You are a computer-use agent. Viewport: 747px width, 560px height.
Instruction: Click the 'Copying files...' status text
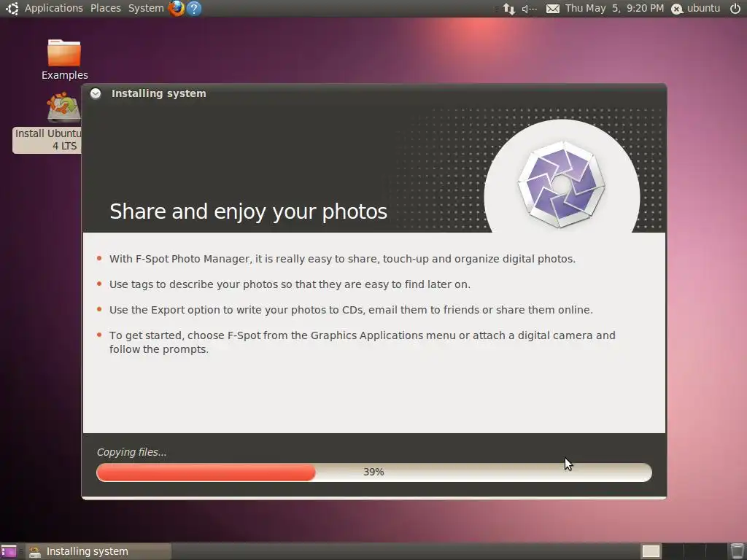131,452
